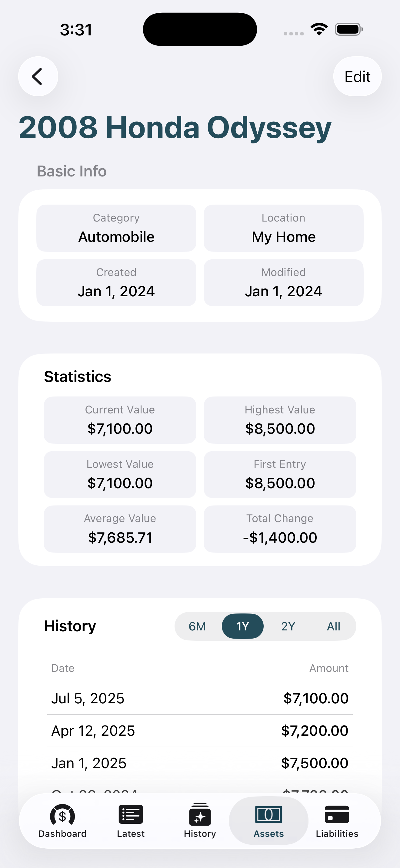Image resolution: width=400 pixels, height=868 pixels.
Task: Tap the Wi-Fi status icon
Action: tap(319, 29)
